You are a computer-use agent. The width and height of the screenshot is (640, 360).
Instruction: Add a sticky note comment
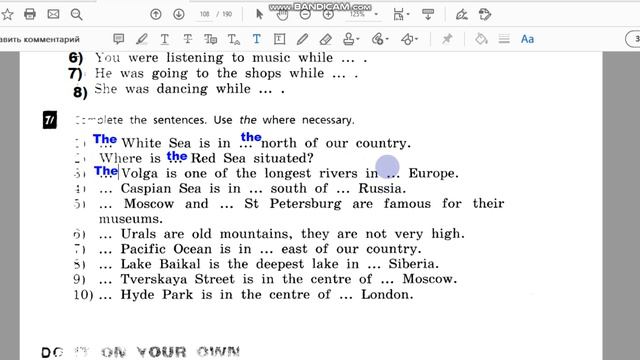(118, 39)
